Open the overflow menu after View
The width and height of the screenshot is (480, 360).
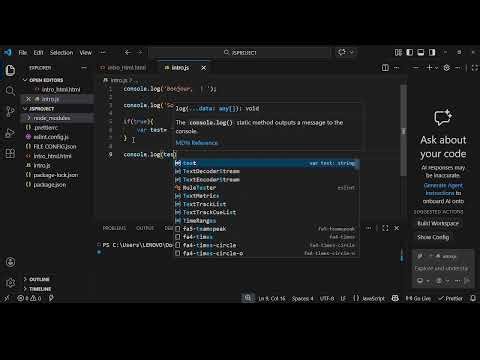coord(103,53)
